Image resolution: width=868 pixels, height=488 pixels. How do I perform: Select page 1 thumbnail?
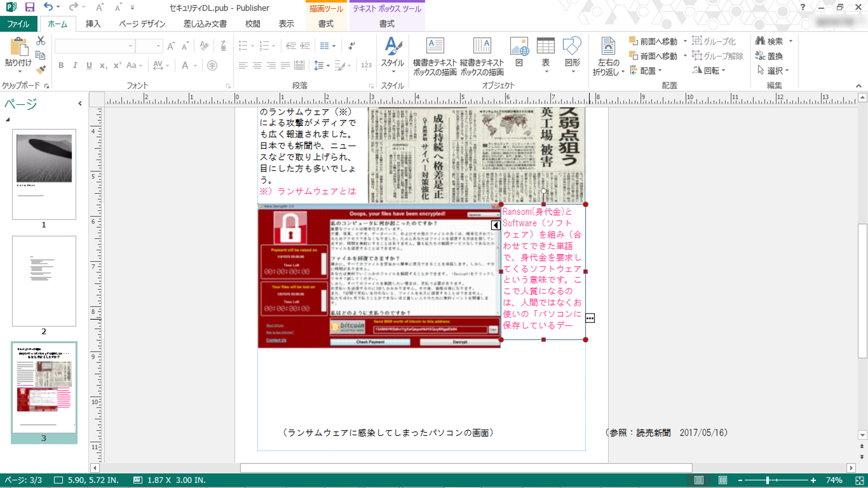[x=44, y=174]
